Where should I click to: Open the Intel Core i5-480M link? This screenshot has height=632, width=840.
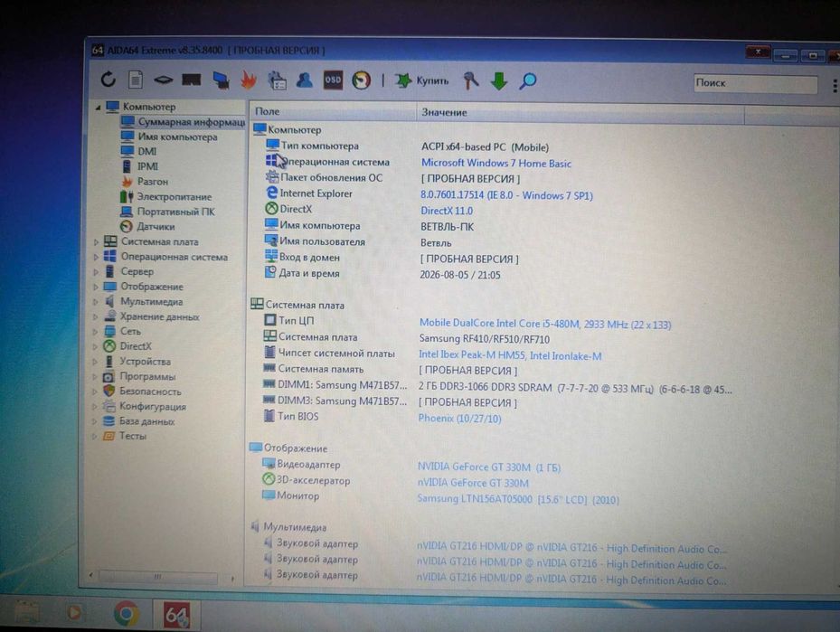[545, 324]
